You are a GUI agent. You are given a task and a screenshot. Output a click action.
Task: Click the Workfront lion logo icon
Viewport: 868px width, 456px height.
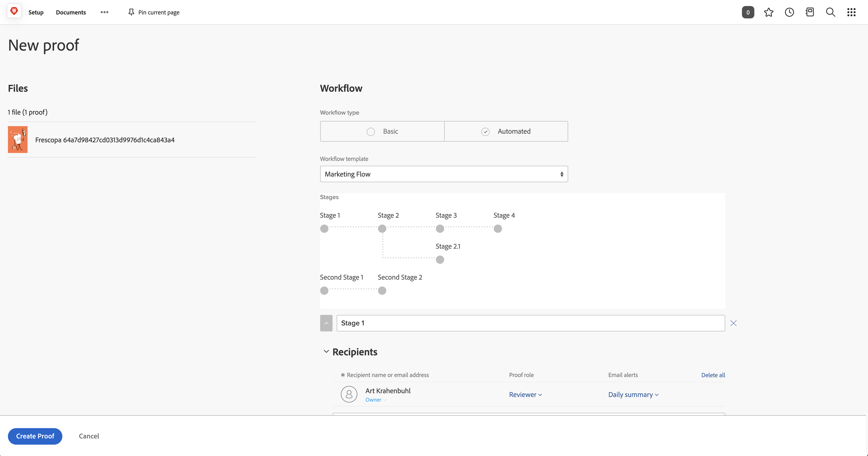[14, 12]
